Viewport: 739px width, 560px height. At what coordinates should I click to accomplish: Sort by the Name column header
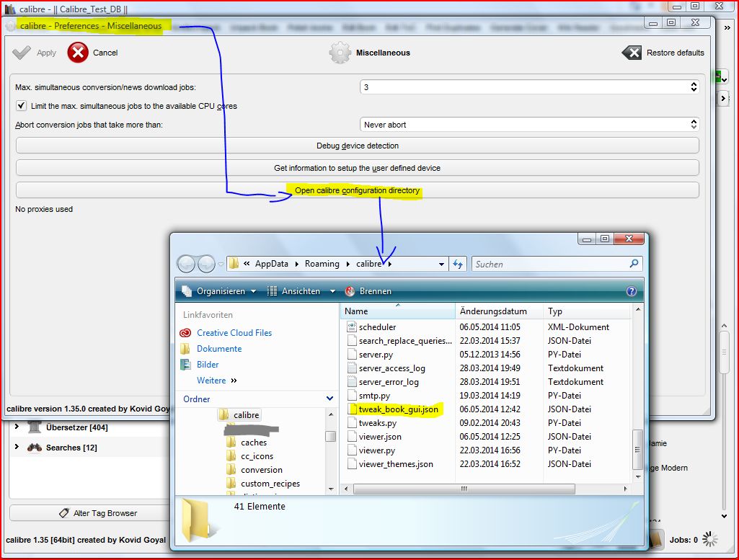point(397,311)
